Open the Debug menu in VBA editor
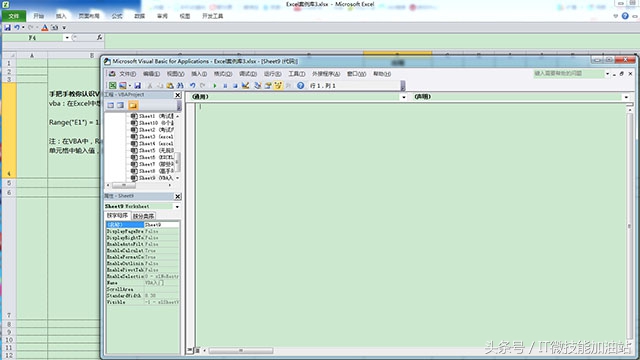640x360 pixels. 248,74
